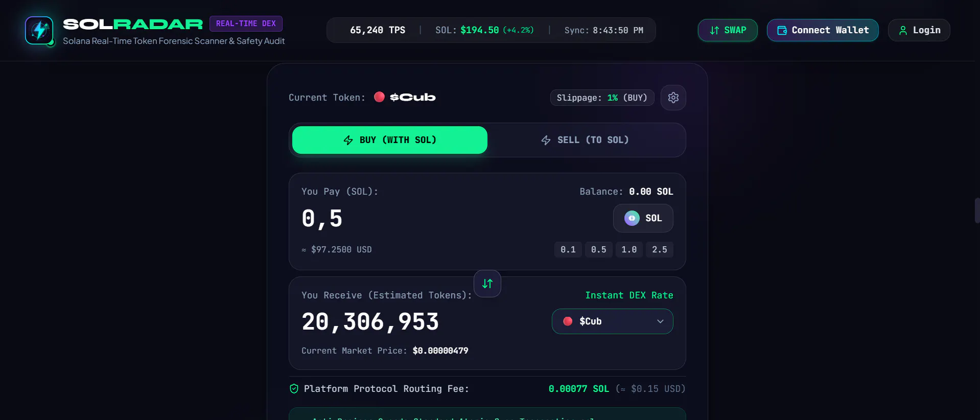Click the SOL coin icon
This screenshot has height=420, width=980.
click(x=632, y=218)
